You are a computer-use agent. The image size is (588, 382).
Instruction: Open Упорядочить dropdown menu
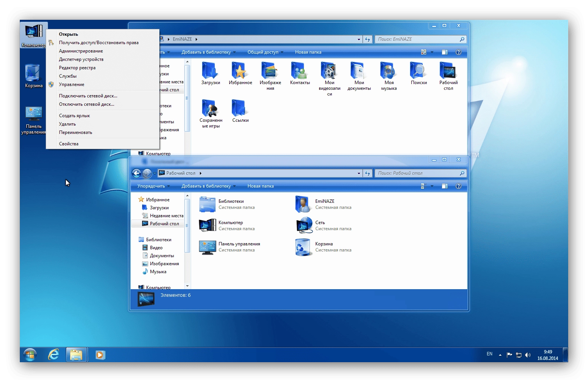[x=153, y=186]
